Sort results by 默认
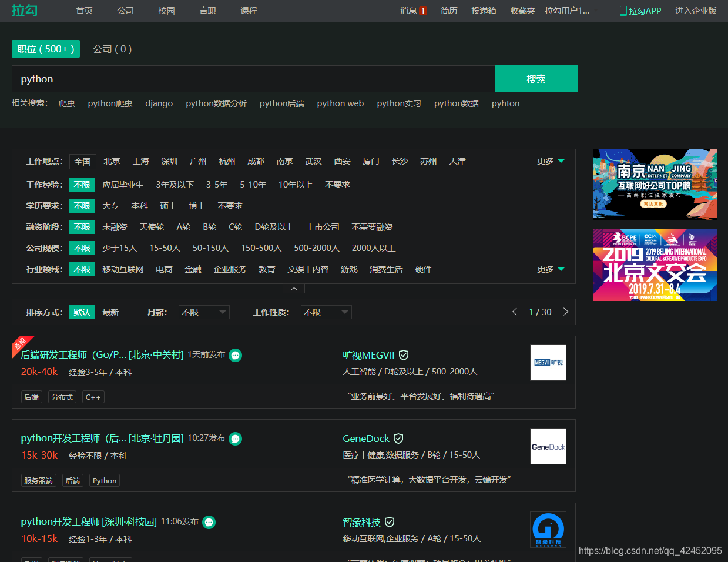This screenshot has height=562, width=728. coord(82,312)
